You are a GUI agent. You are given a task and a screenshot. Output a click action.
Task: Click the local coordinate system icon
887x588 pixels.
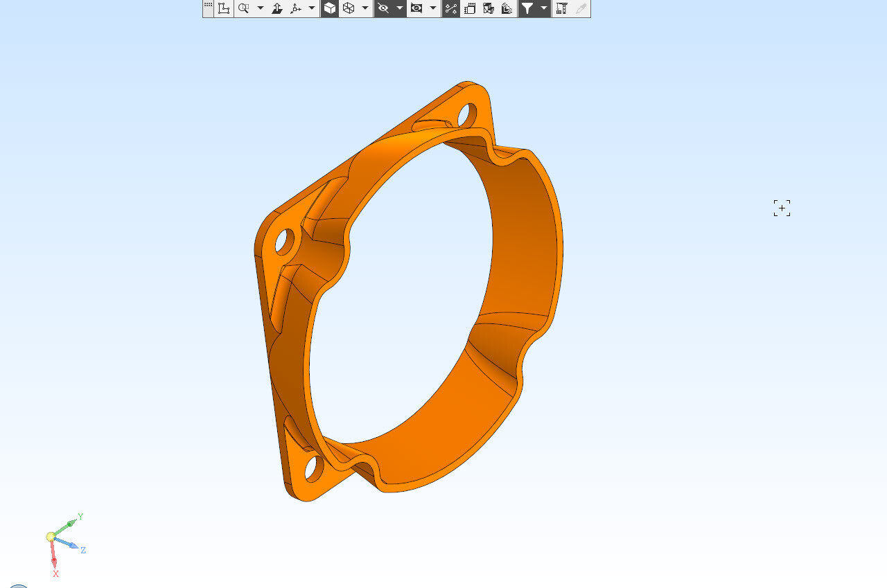(x=224, y=8)
